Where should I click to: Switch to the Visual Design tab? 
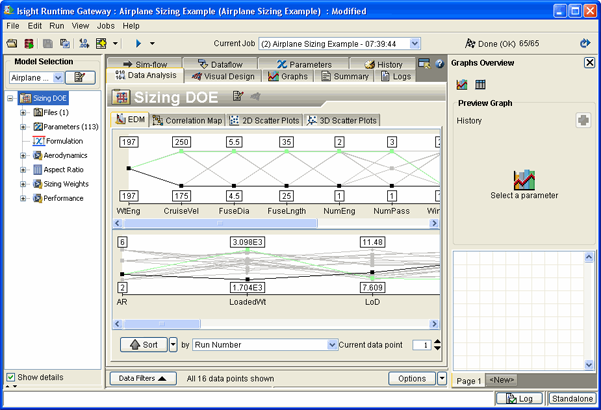223,76
